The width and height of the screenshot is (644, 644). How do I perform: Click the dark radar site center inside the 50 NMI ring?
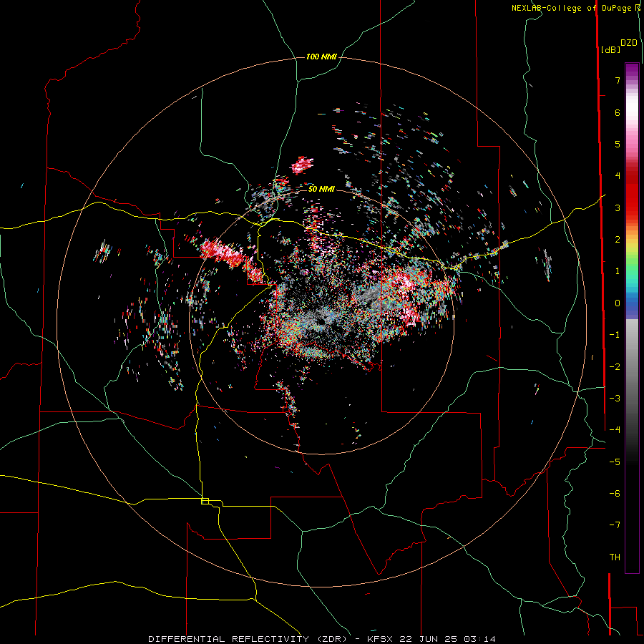coord(321,321)
